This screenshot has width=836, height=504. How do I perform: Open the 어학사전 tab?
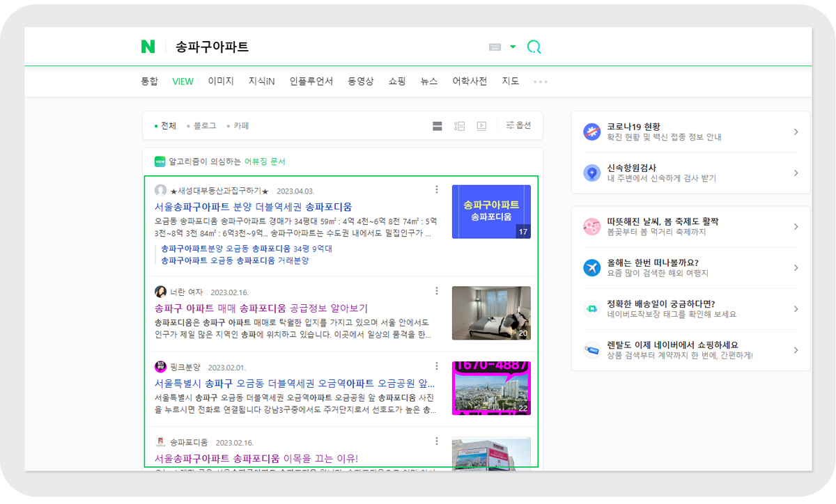point(470,81)
